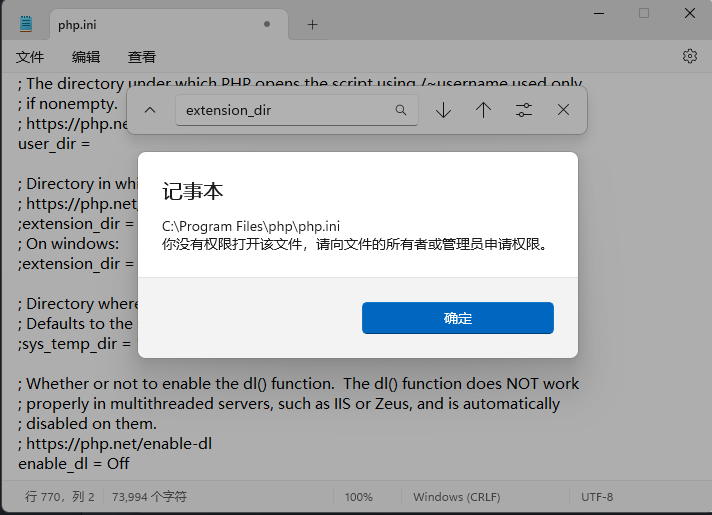The width and height of the screenshot is (712, 515).
Task: Close the find bar with the X
Action: point(563,110)
